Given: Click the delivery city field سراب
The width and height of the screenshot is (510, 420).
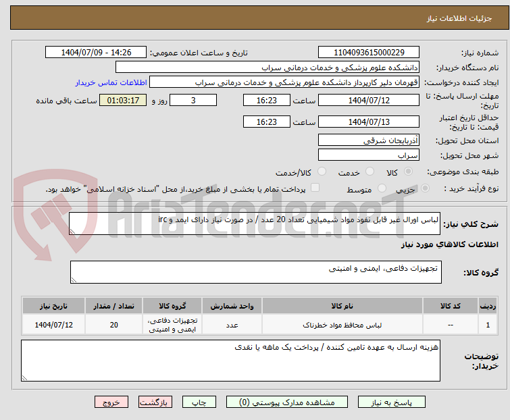Looking at the screenshot, I should point(369,155).
